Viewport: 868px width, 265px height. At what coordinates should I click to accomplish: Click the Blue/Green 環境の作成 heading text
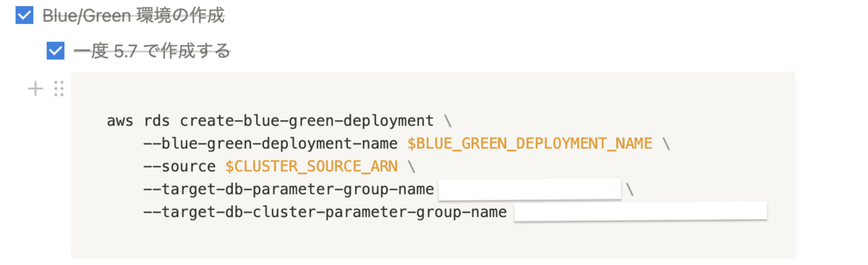[134, 15]
